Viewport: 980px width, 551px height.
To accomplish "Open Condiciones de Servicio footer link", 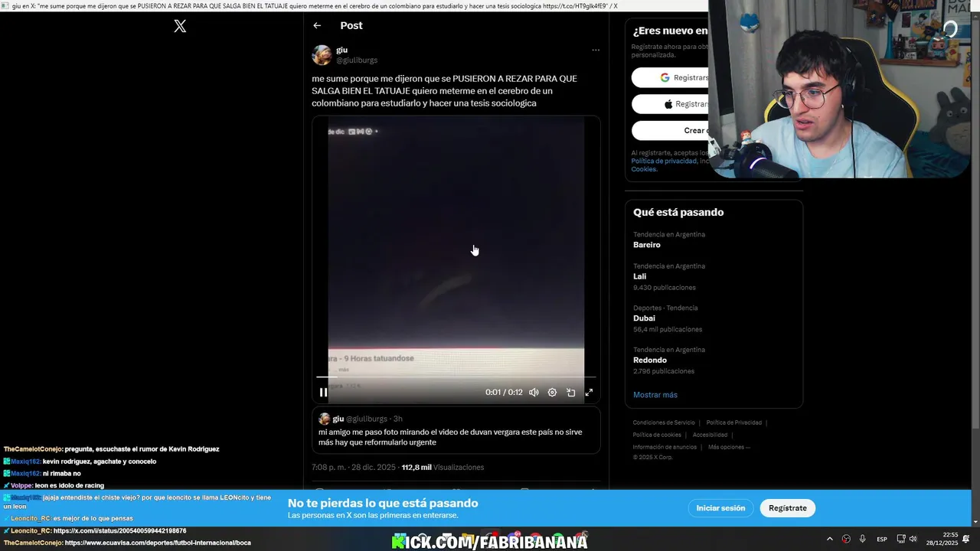I will pos(664,422).
